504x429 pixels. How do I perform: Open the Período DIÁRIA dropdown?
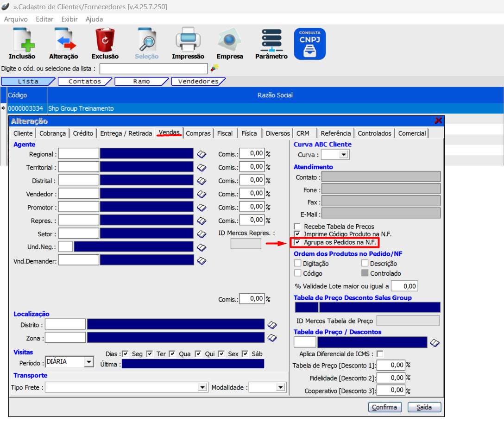89,362
